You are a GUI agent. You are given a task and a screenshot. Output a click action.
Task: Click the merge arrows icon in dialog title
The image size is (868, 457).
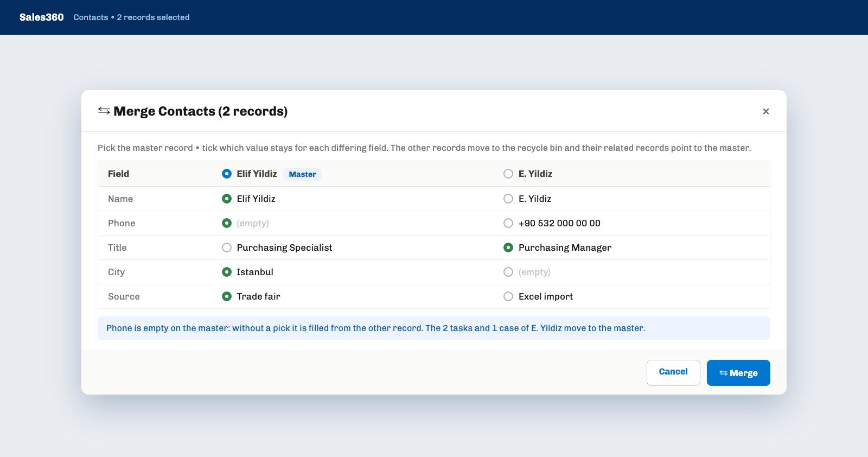coord(104,111)
